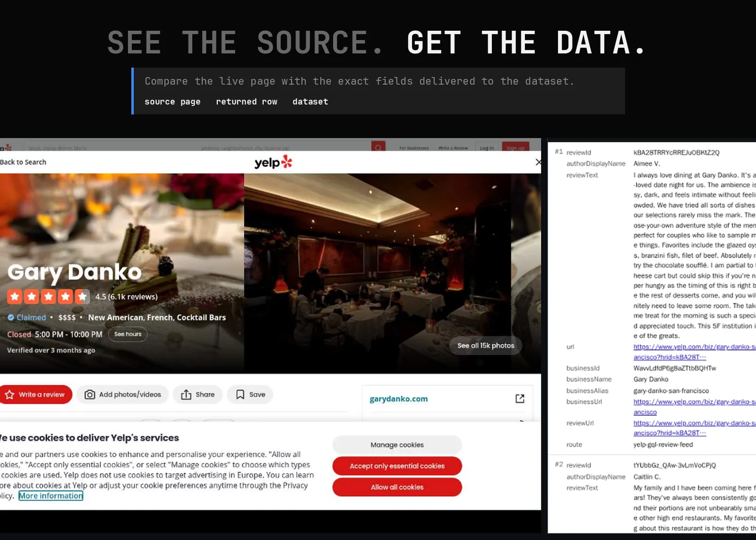Click New American, French, Cocktail Bars categories
Viewport: 756px width, 540px height.
[x=157, y=317]
